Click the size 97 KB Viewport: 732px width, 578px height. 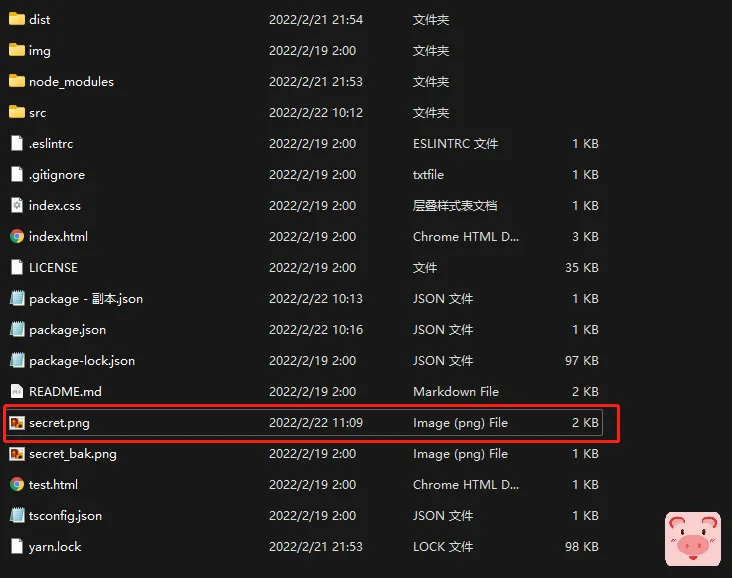(x=582, y=360)
